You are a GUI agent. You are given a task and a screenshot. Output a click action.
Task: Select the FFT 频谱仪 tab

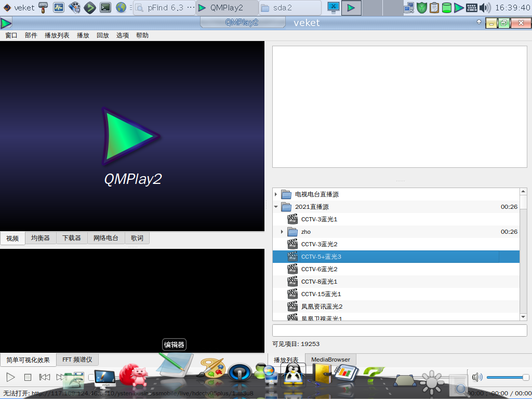[x=77, y=360]
